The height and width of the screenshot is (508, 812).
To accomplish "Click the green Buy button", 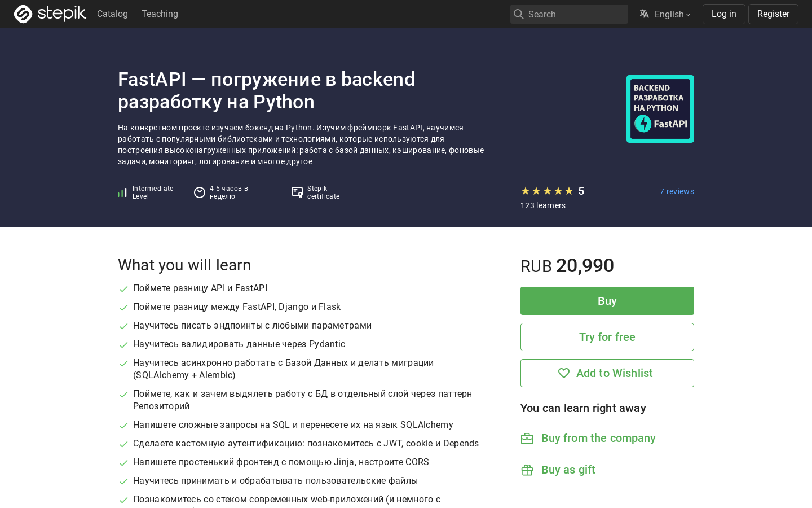I will (607, 301).
